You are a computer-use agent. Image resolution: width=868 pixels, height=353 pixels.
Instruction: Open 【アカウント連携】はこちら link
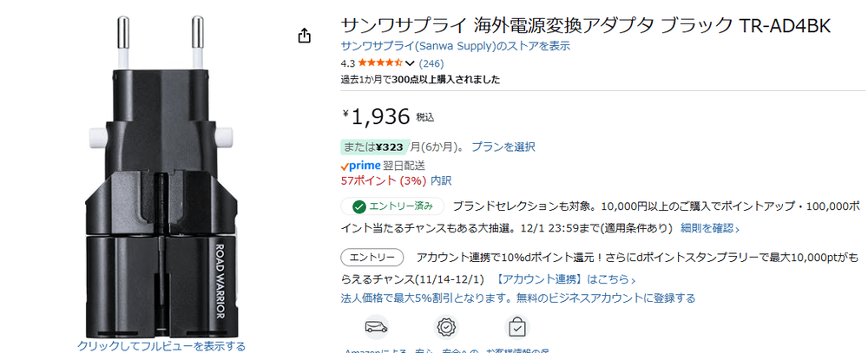(565, 279)
